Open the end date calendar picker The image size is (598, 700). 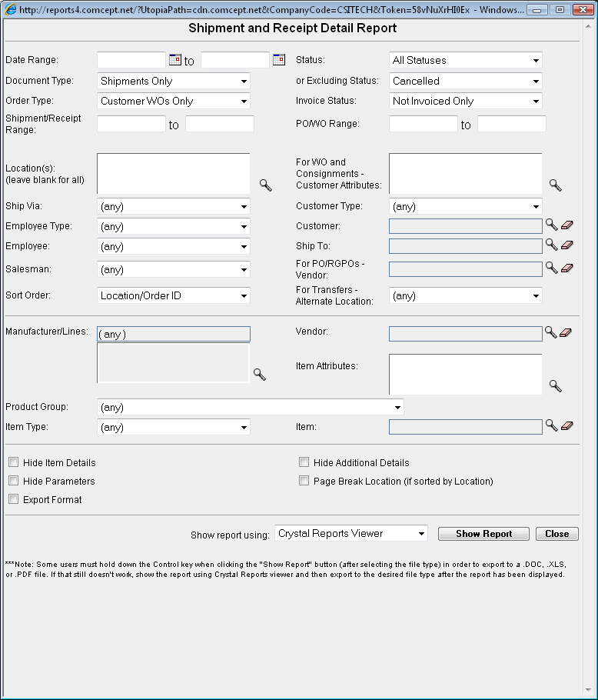tap(278, 60)
